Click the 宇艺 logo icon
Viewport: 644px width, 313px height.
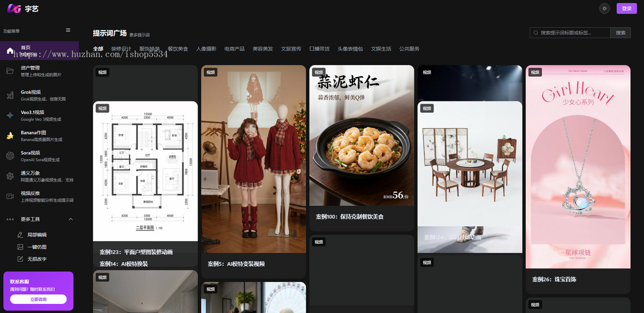14,9
